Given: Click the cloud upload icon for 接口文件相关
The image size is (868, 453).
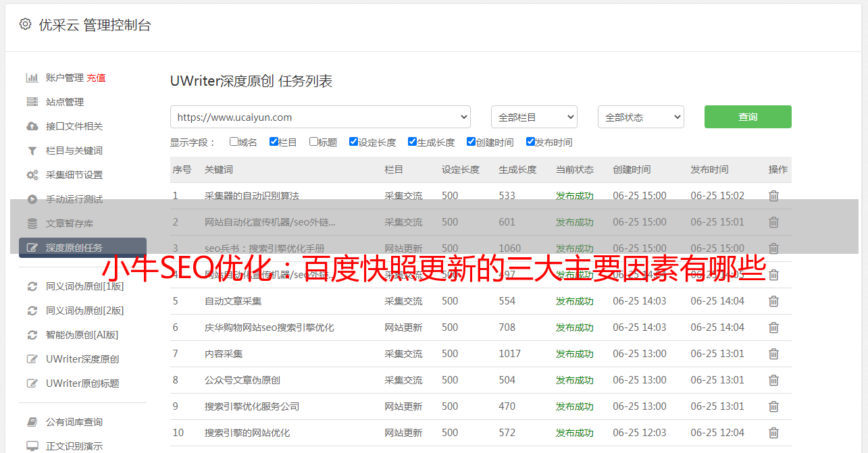Looking at the screenshot, I should [32, 126].
